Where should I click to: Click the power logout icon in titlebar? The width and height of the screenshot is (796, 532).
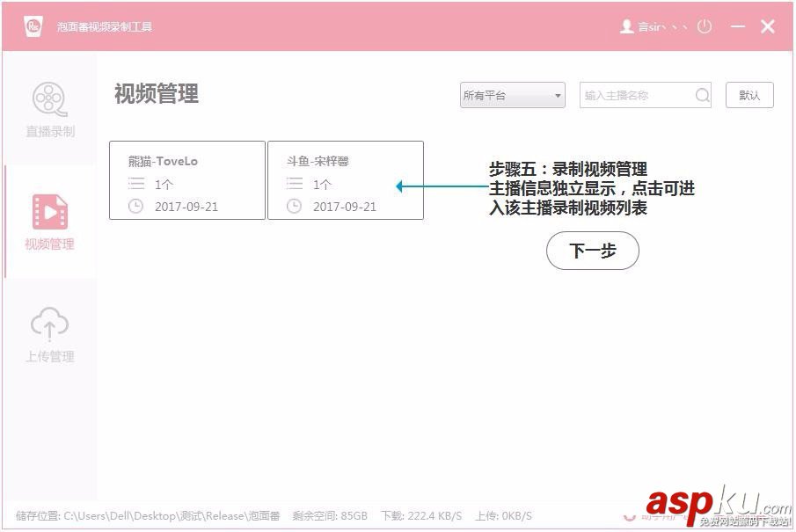tap(704, 26)
